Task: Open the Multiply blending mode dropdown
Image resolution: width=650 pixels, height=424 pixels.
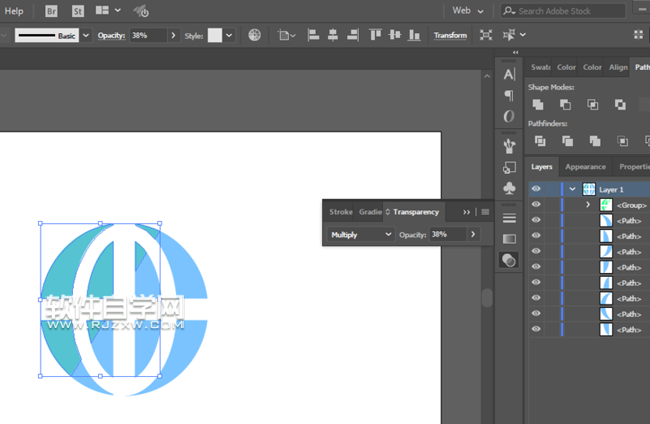Action: click(x=361, y=234)
